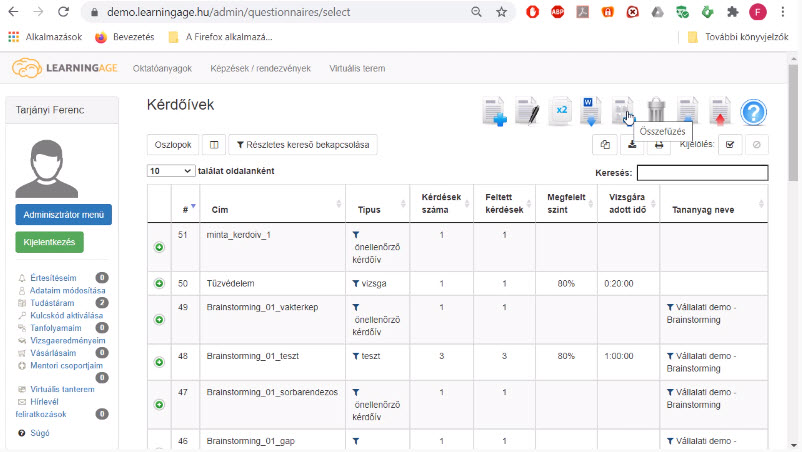This screenshot has width=802, height=452.
Task: Toggle the select-all checkbox next to Kijelölés
Action: pyautogui.click(x=730, y=145)
